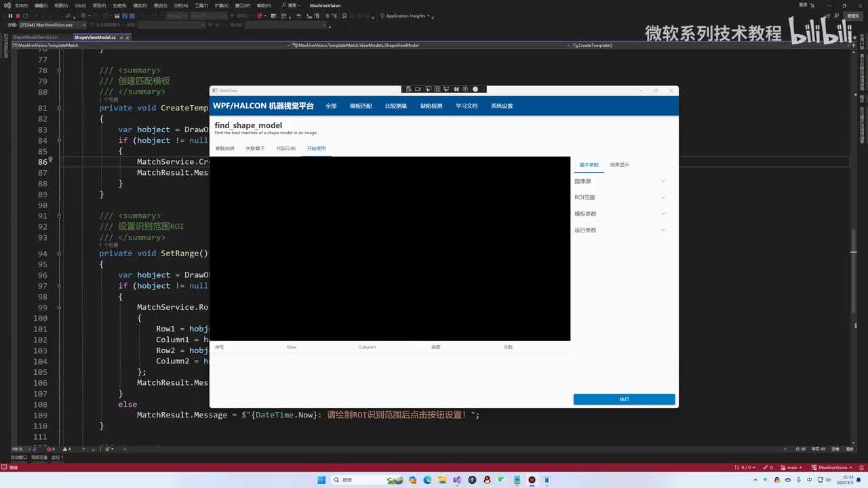Viewport: 868px width, 488px height.
Task: Stop debugging with the red square
Action: pos(17,16)
